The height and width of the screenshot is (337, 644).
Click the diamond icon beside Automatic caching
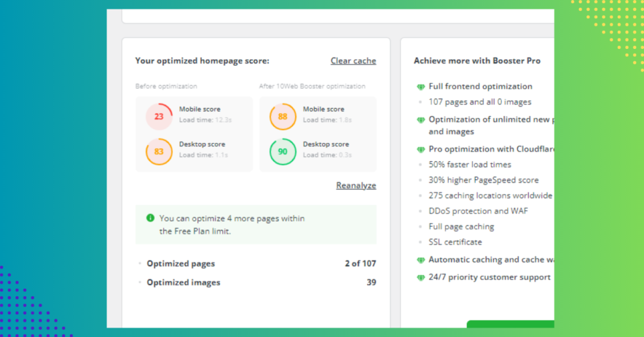[421, 260]
